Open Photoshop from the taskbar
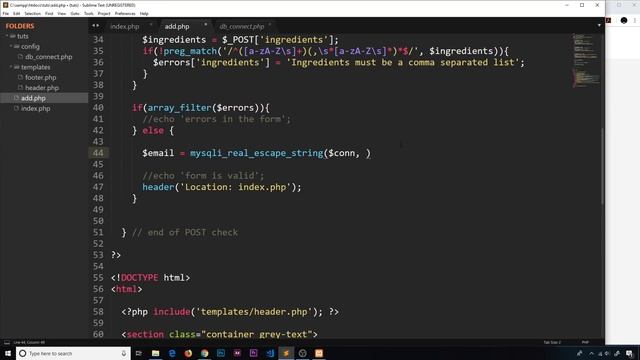 (221, 353)
